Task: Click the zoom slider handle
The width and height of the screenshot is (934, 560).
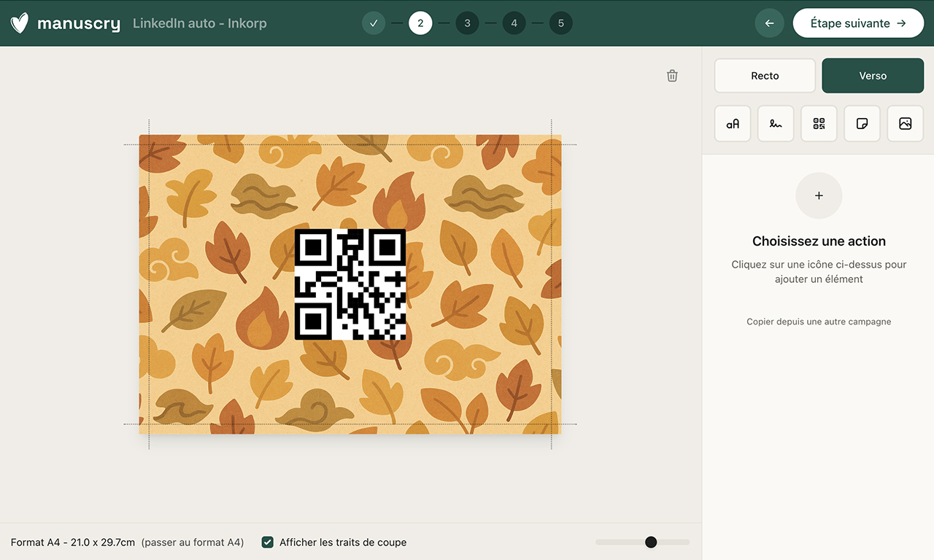Action: pos(651,542)
